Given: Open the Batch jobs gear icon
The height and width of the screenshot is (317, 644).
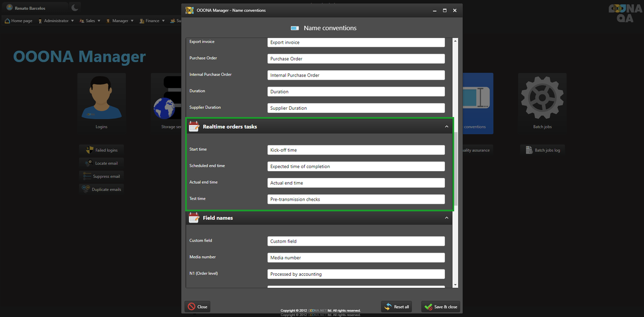Looking at the screenshot, I should coord(542,98).
